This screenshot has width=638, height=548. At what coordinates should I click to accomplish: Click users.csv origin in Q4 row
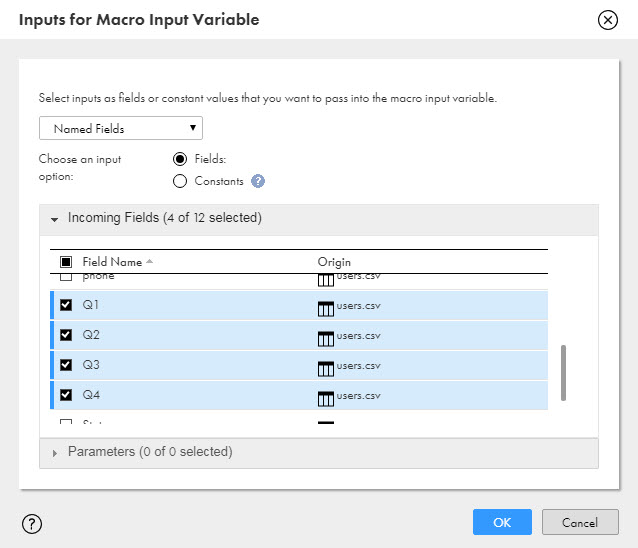point(358,396)
